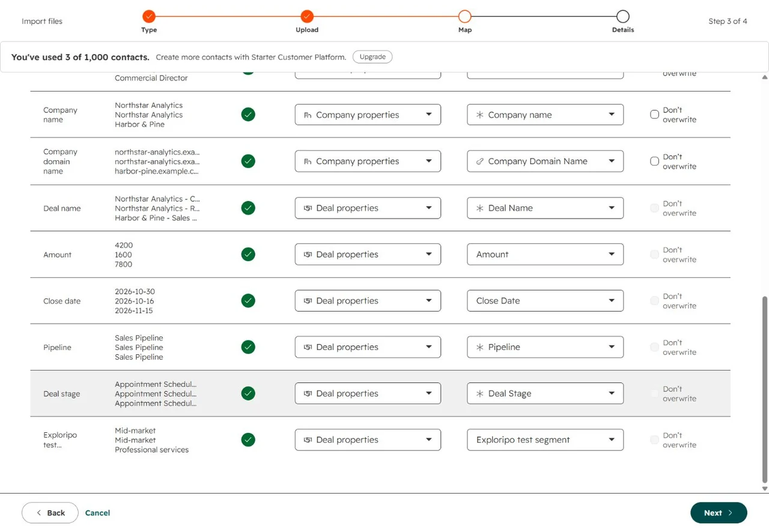Click disabled Don't overwrite checkbox in Deal name row
Viewport: 769px width, 532px height.
click(655, 208)
